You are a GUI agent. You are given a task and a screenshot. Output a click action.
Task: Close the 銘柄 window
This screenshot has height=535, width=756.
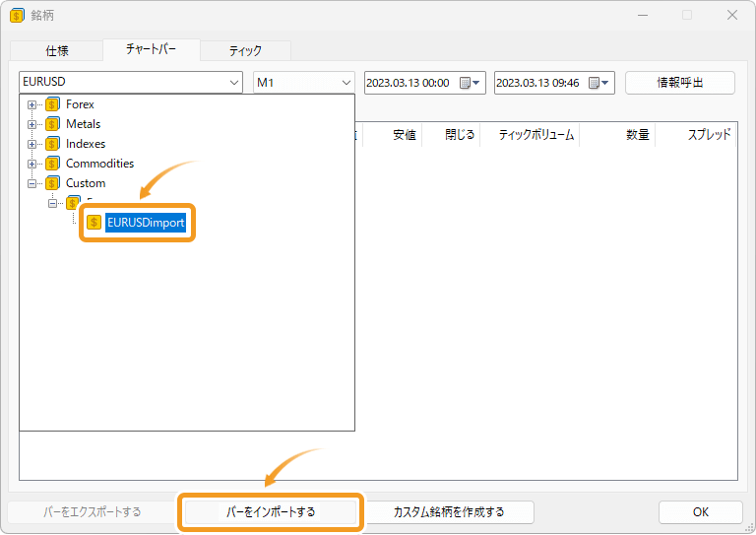(x=732, y=15)
